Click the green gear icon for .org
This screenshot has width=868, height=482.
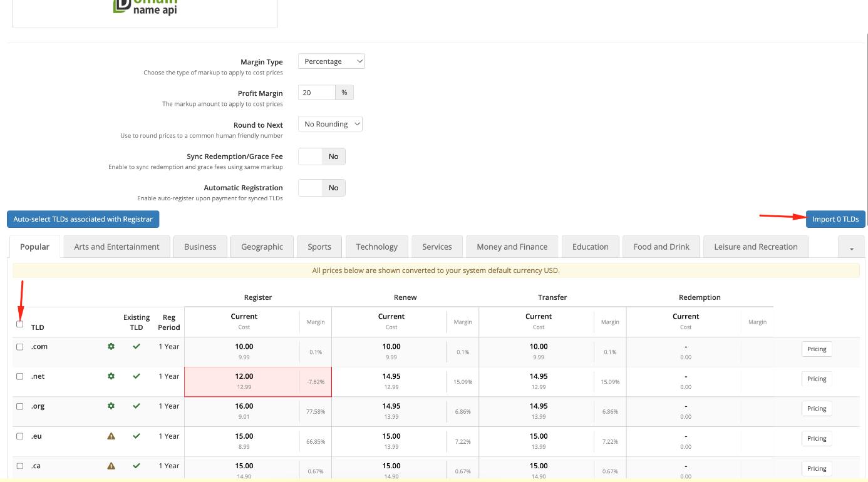coord(111,406)
